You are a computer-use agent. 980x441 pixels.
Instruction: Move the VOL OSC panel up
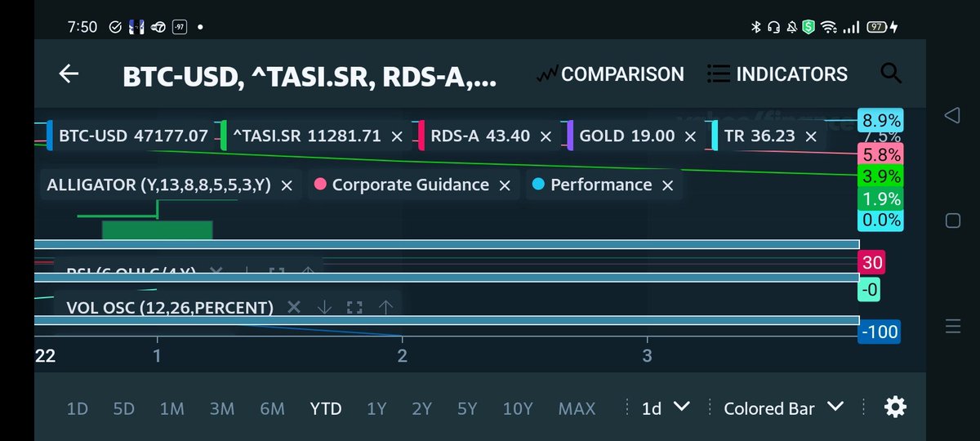point(385,308)
